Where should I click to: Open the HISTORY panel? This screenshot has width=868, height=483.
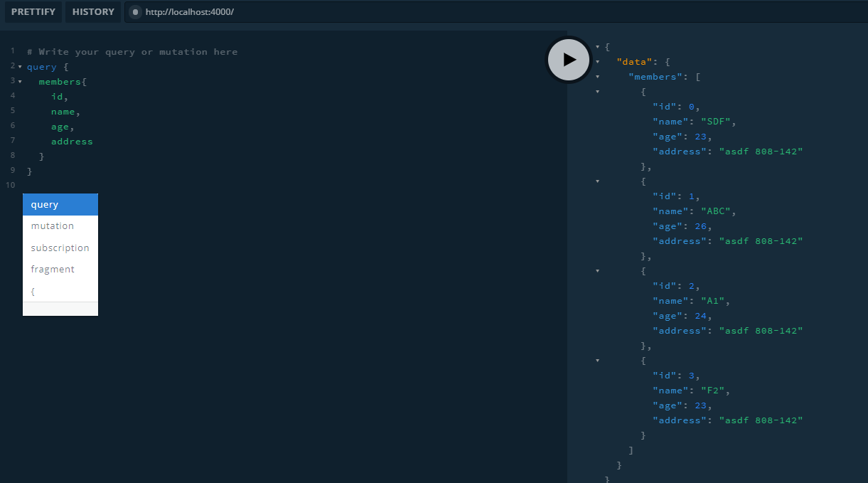pyautogui.click(x=93, y=12)
